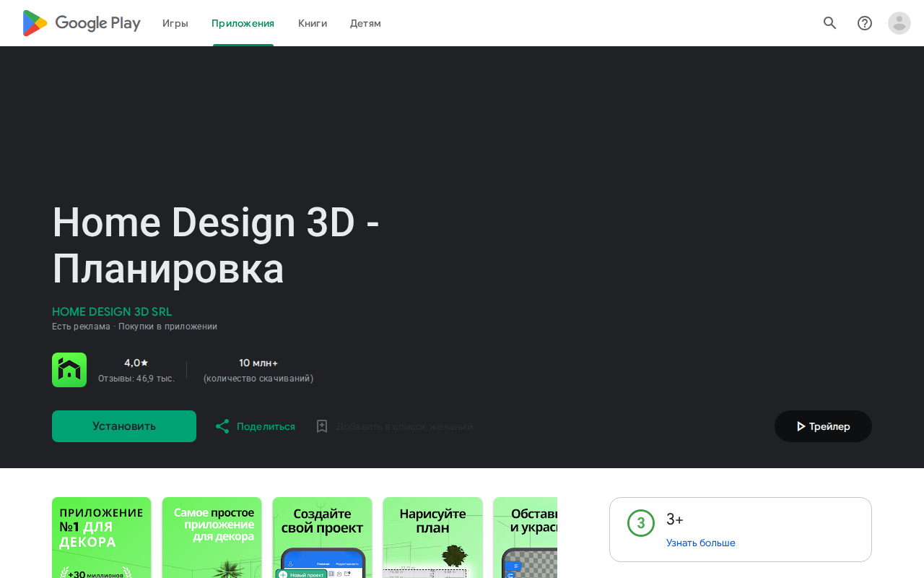Open screenshot Создайте свой проект
Image resolution: width=924 pixels, height=578 pixels.
[323, 538]
